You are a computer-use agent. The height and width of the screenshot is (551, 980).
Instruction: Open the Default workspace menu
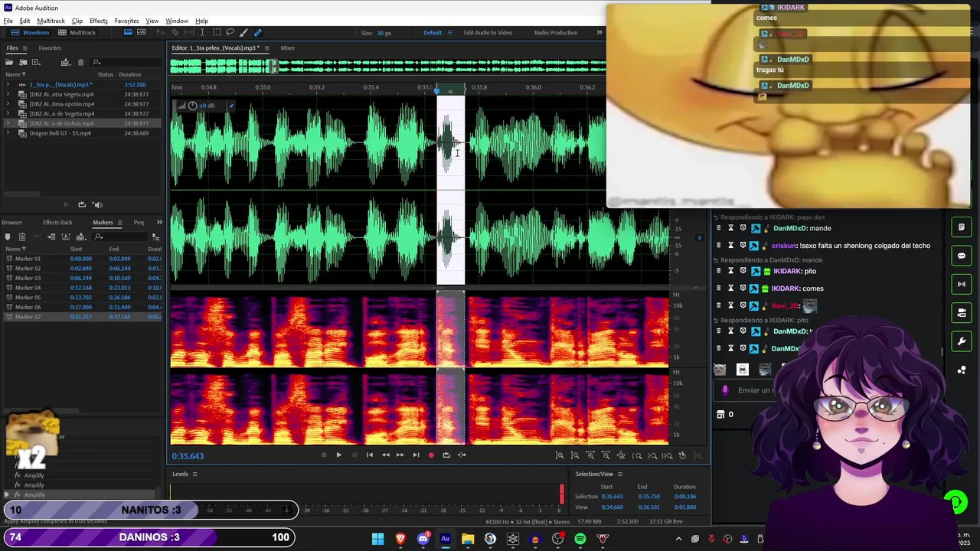click(x=449, y=33)
